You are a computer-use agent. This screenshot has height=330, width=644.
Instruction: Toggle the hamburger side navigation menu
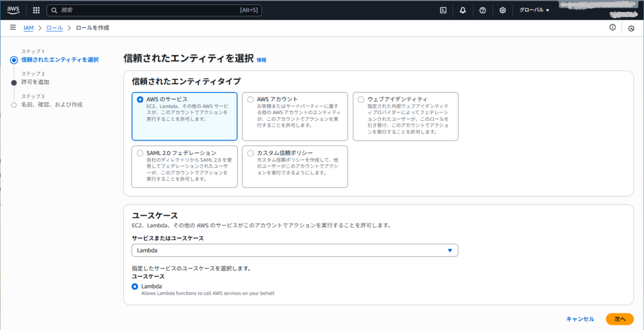13,28
